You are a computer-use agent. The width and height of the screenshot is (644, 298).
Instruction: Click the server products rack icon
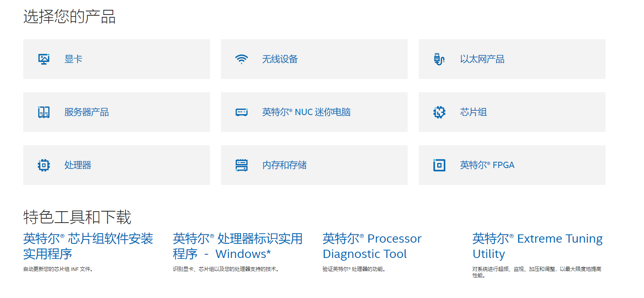click(x=44, y=112)
